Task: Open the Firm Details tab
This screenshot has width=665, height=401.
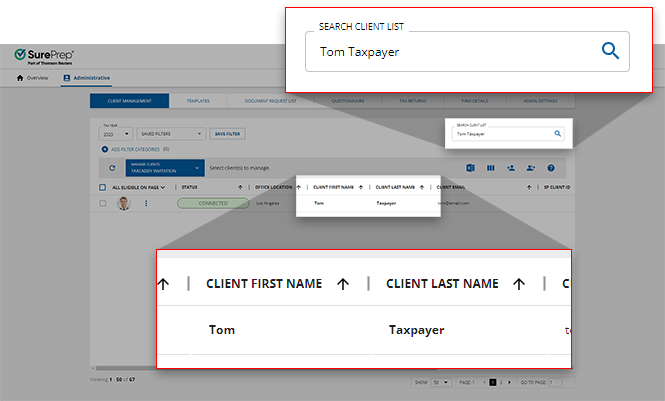Action: pos(475,101)
